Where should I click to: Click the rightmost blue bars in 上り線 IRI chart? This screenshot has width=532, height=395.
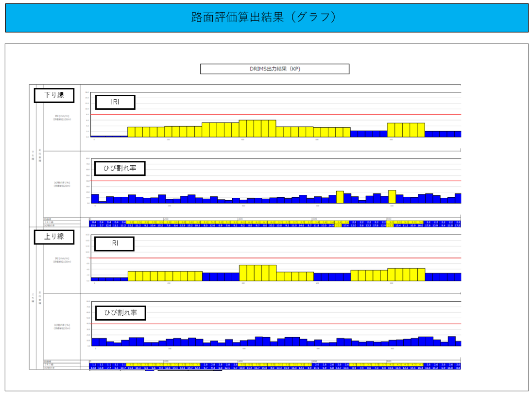pos(443,277)
